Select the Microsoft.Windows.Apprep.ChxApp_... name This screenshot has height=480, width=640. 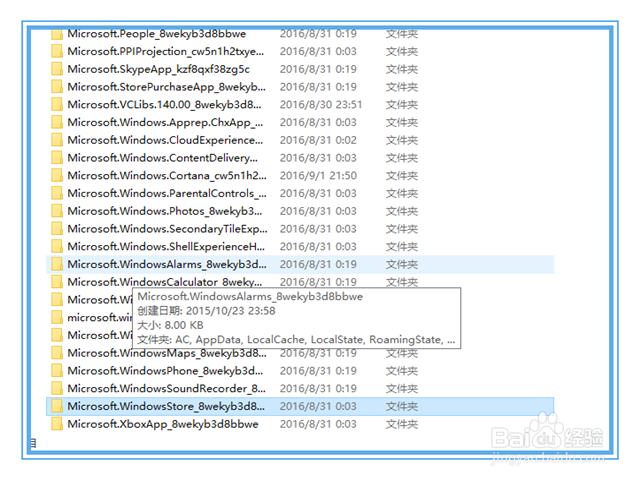165,122
